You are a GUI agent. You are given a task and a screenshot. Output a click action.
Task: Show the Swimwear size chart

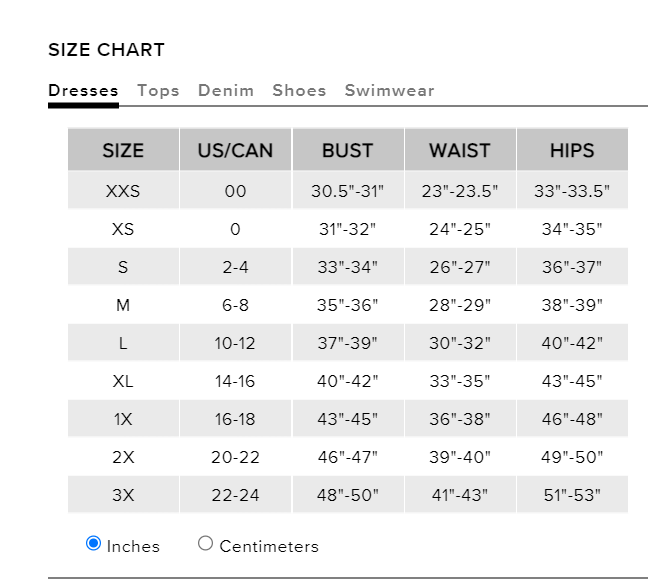tap(389, 90)
